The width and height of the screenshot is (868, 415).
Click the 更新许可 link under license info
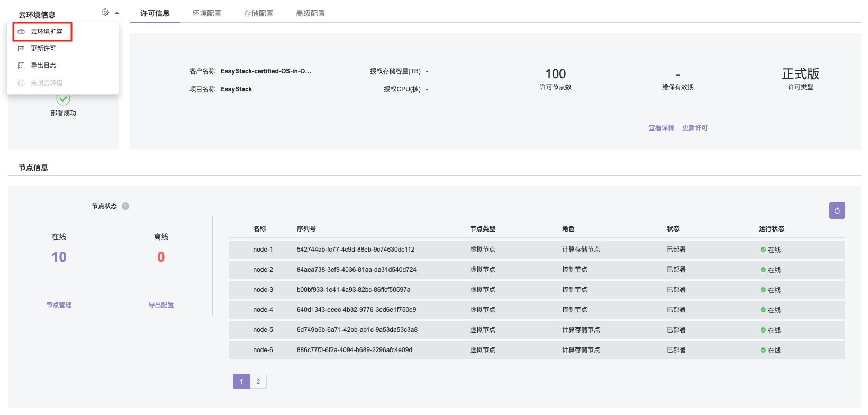(694, 128)
